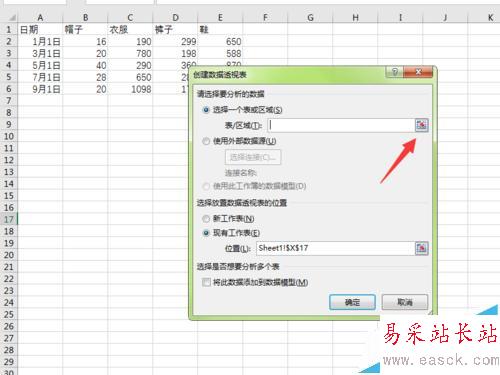
Task: Close the Create PivotTable dialog
Action: coord(418,72)
